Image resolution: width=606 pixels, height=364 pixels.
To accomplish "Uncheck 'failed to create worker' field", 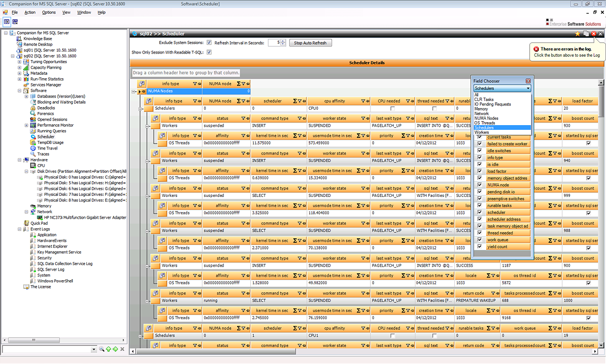I will 480,143.
